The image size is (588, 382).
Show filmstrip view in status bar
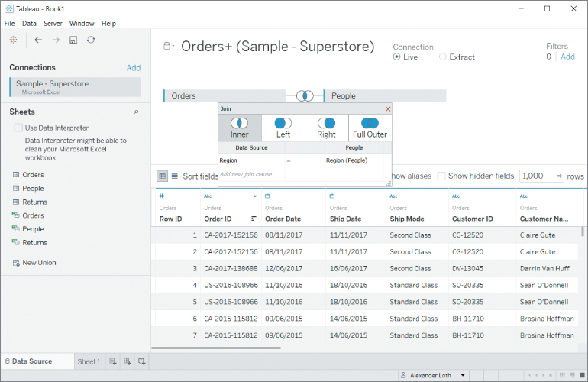point(572,375)
